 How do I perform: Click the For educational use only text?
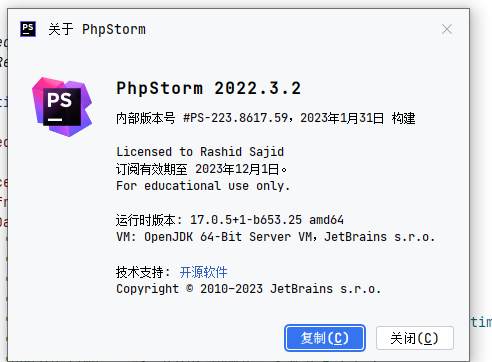(x=203, y=186)
